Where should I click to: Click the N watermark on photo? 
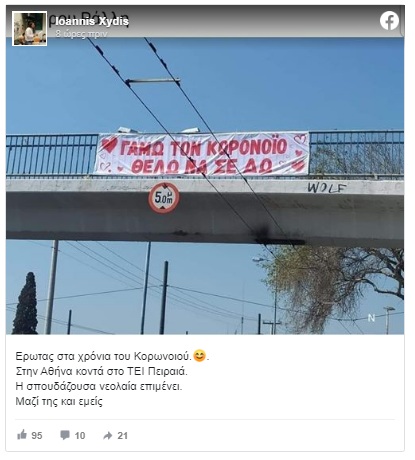(x=371, y=318)
